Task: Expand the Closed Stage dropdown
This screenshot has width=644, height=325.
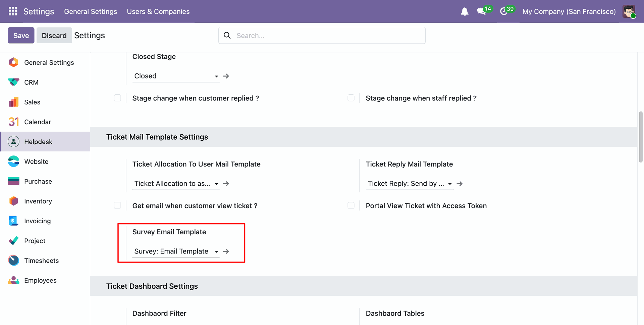Action: pyautogui.click(x=216, y=76)
